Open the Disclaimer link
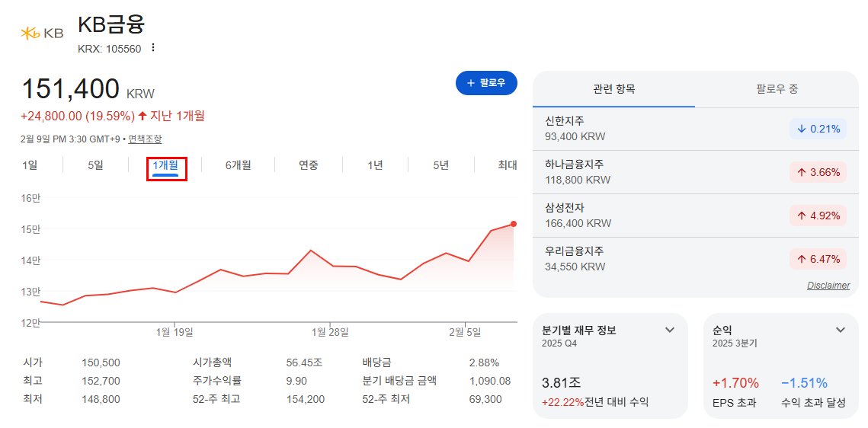The image size is (868, 428). click(x=828, y=286)
